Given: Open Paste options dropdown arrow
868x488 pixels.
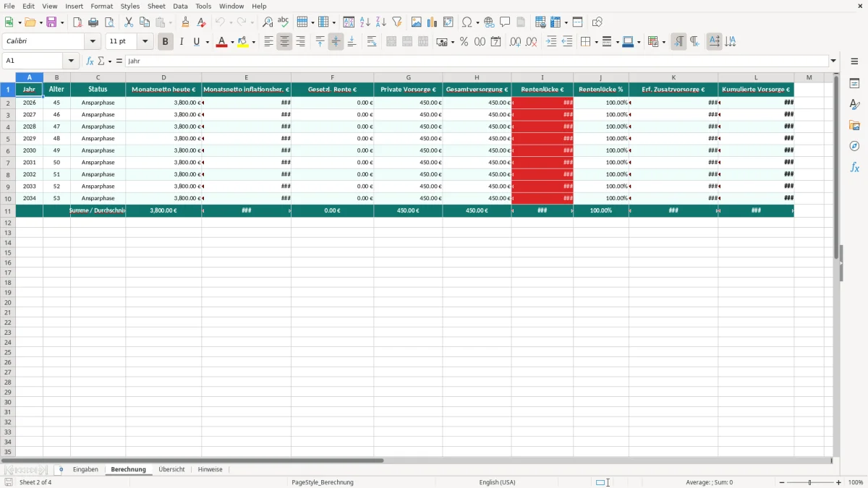Looking at the screenshot, I should (169, 22).
